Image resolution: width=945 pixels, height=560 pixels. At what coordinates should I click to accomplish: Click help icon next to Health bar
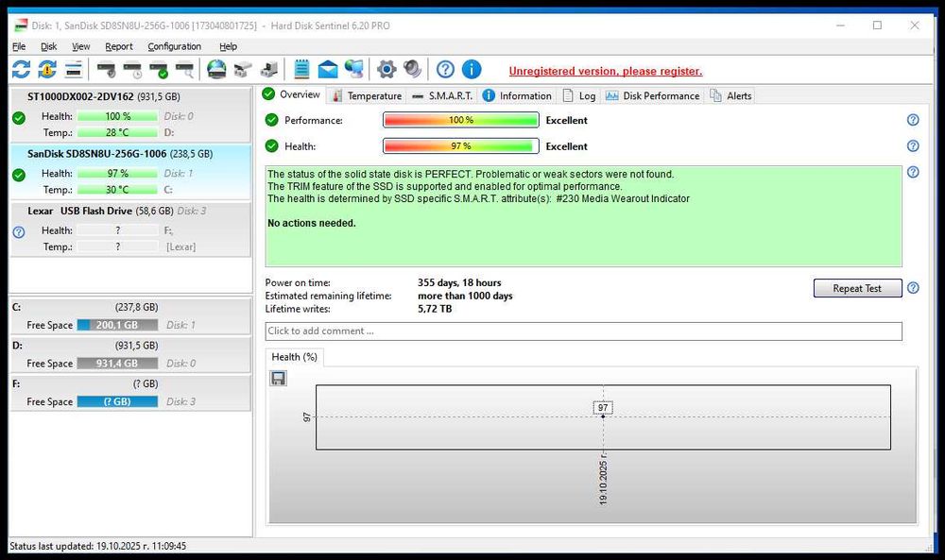coord(913,145)
